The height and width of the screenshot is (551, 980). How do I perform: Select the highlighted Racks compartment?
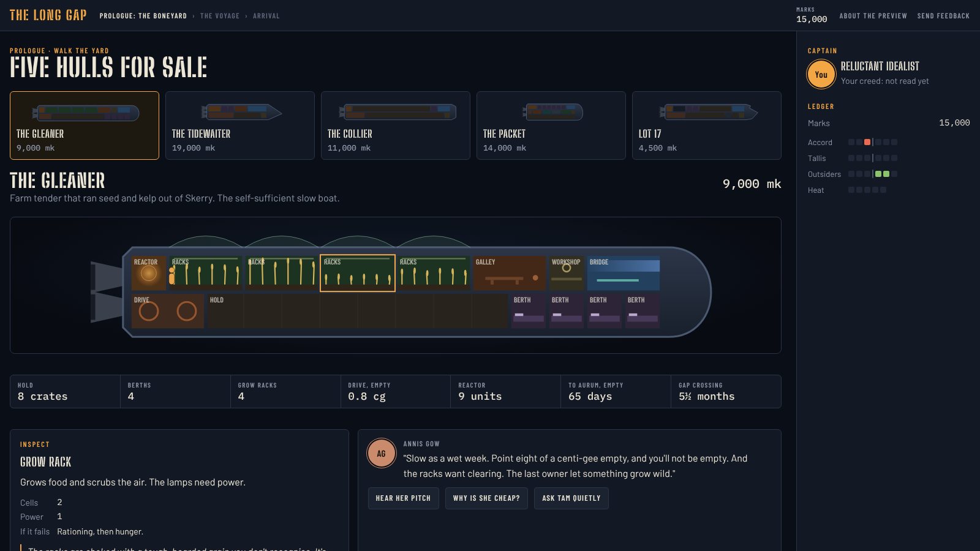(358, 273)
